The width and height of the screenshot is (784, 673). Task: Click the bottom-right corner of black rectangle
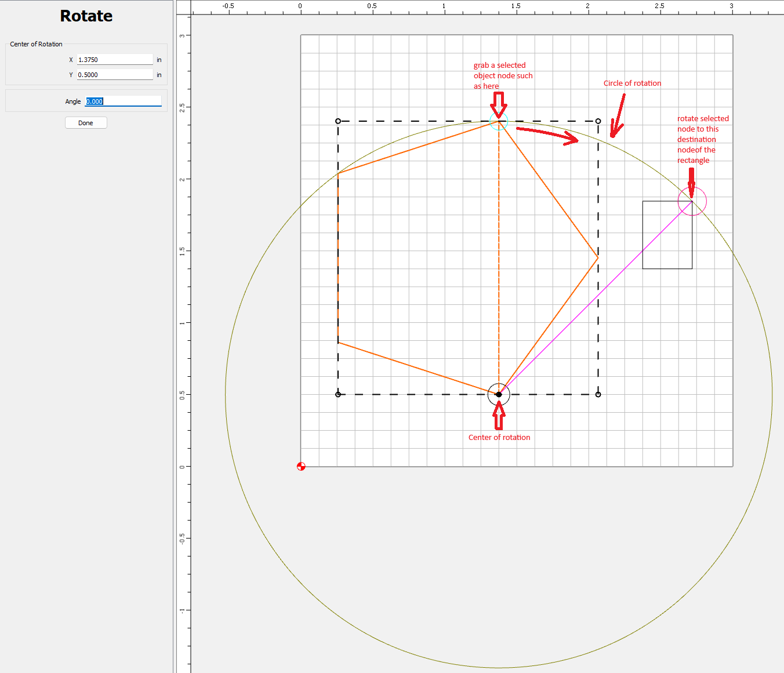tap(692, 269)
